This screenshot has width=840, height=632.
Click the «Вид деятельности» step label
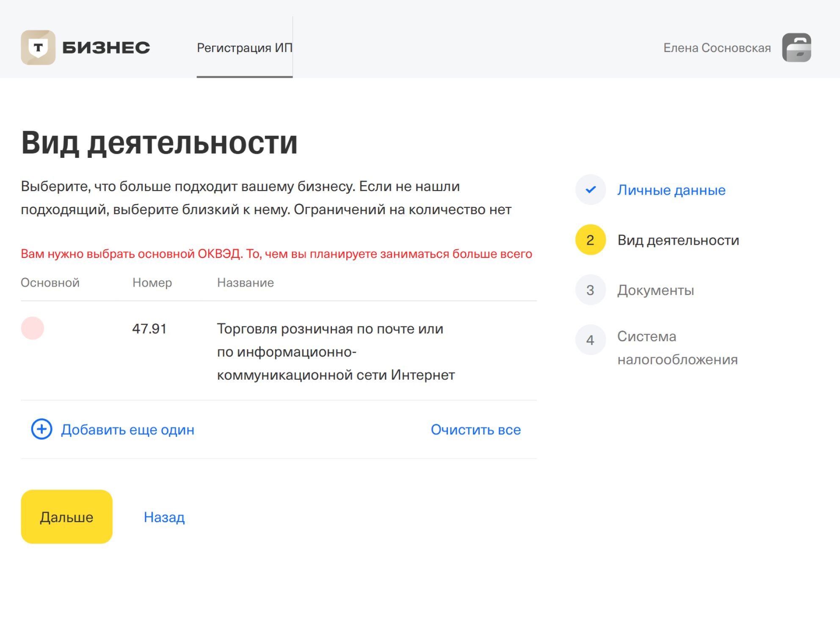pyautogui.click(x=678, y=240)
